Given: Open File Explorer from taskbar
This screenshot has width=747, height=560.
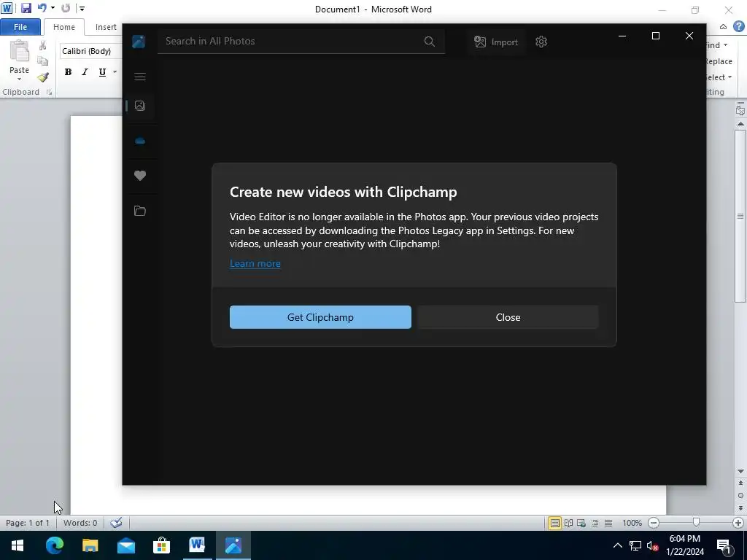Looking at the screenshot, I should pyautogui.click(x=90, y=545).
